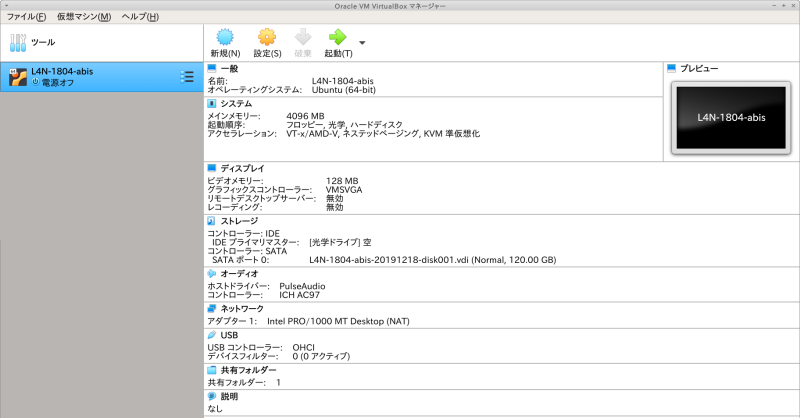800x418 pixels.
Task: Click the Storage (ストレージ) section icon
Action: click(212, 221)
